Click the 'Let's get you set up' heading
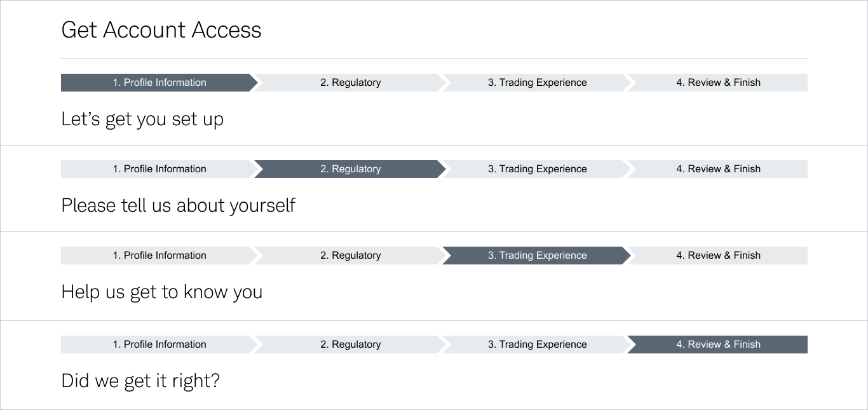The width and height of the screenshot is (868, 410). (142, 120)
